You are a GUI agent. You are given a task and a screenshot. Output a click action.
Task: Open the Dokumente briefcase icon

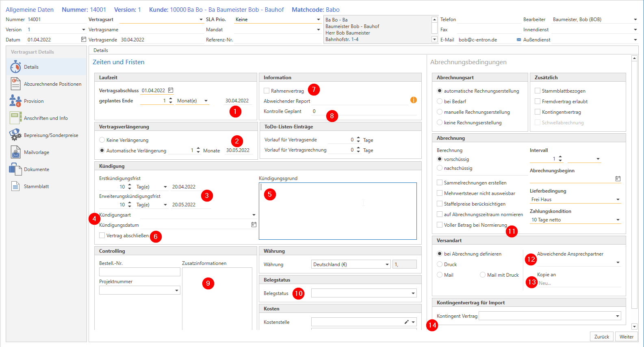click(15, 169)
